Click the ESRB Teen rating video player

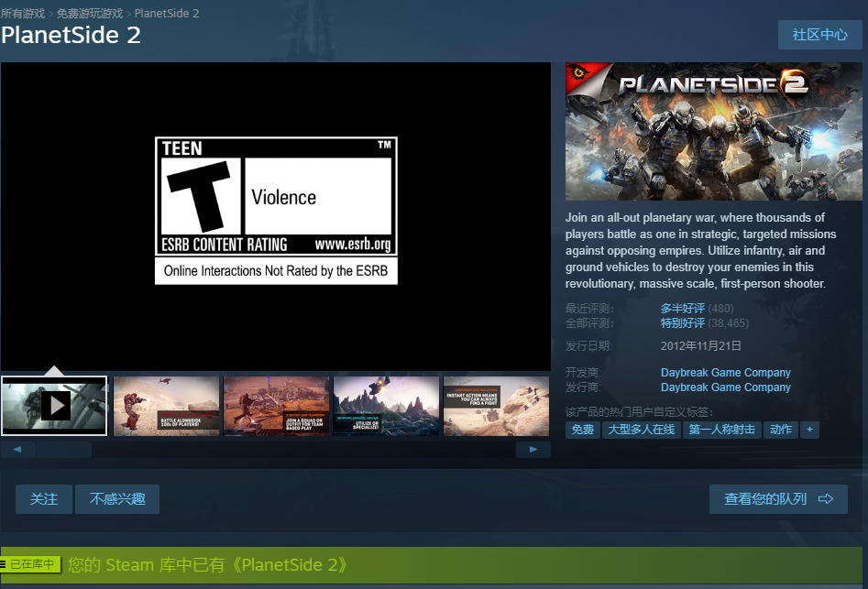[276, 216]
